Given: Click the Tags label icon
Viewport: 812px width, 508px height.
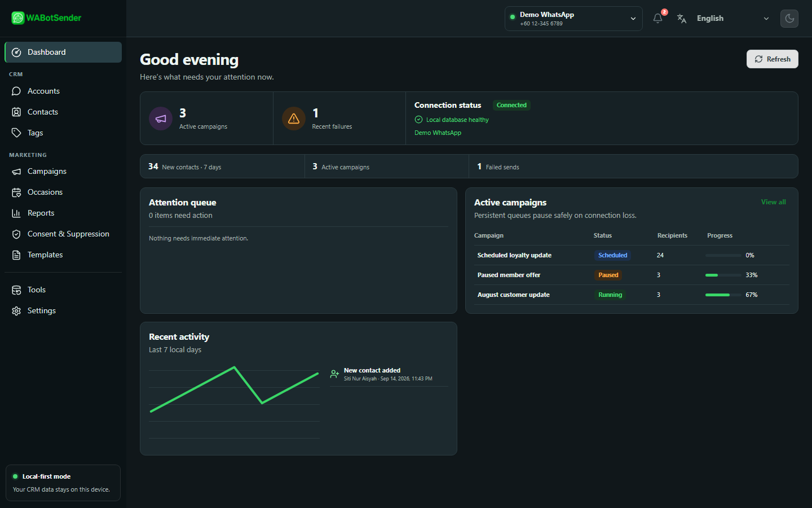Looking at the screenshot, I should tap(16, 133).
